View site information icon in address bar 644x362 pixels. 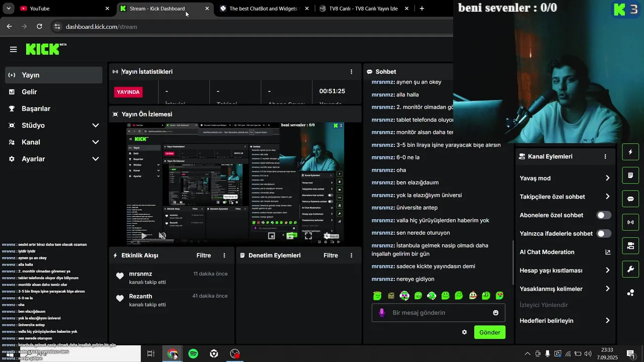(57, 27)
